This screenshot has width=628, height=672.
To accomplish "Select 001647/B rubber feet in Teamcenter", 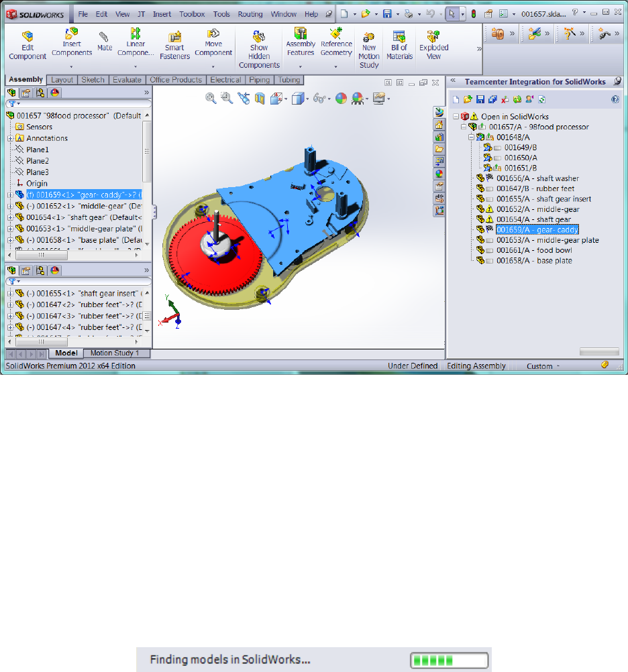I will (x=535, y=188).
